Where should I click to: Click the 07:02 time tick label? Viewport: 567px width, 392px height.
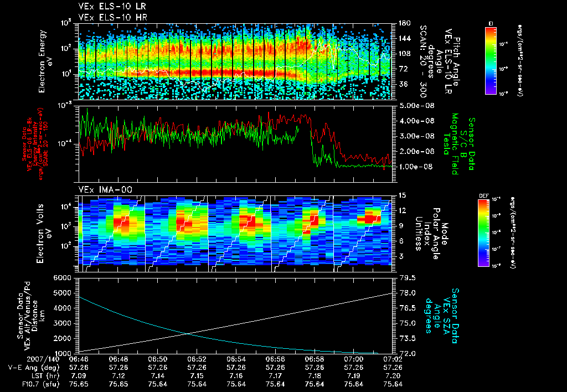(393, 359)
